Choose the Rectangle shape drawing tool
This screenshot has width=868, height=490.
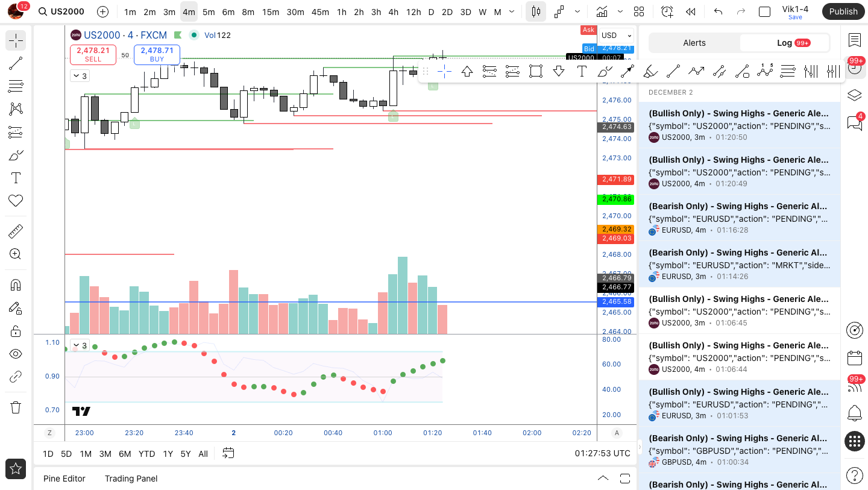click(536, 72)
